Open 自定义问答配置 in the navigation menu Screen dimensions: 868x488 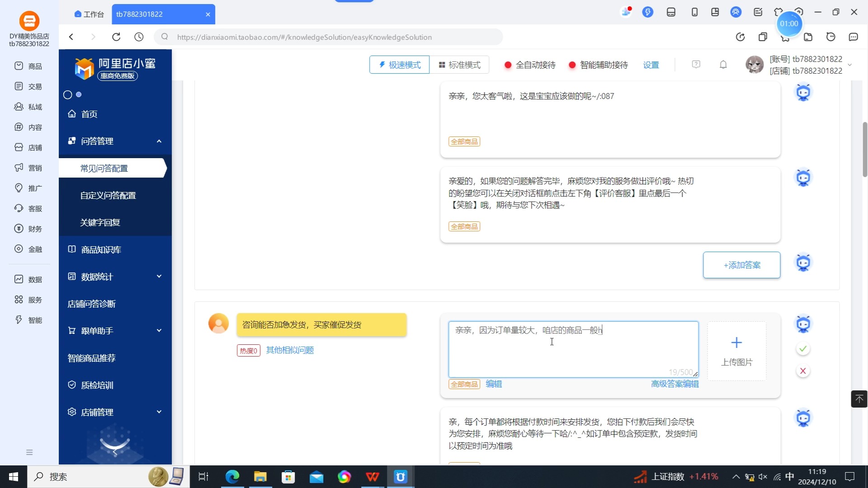coord(108,195)
